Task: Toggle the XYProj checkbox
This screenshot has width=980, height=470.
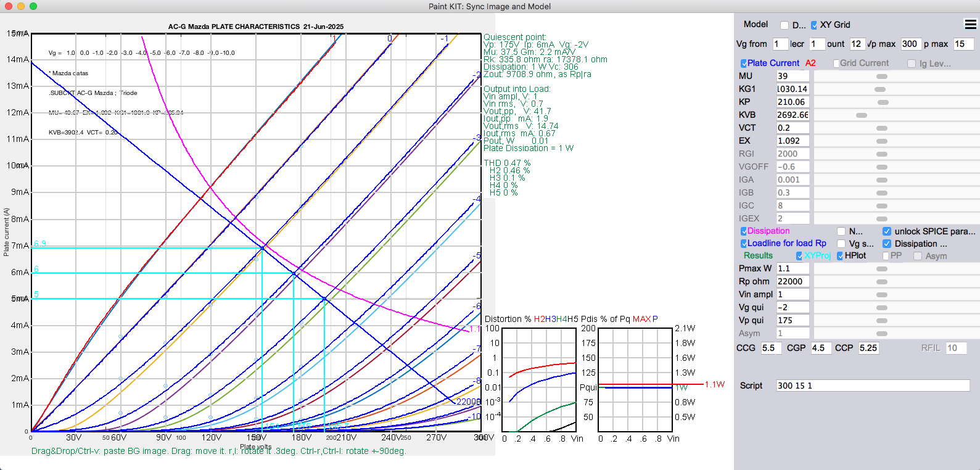Action: pos(799,256)
